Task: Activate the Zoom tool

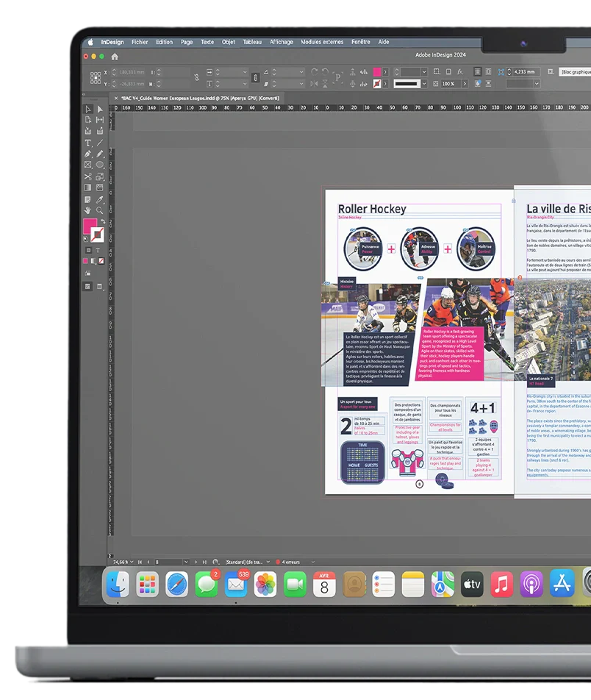Action: [x=98, y=211]
